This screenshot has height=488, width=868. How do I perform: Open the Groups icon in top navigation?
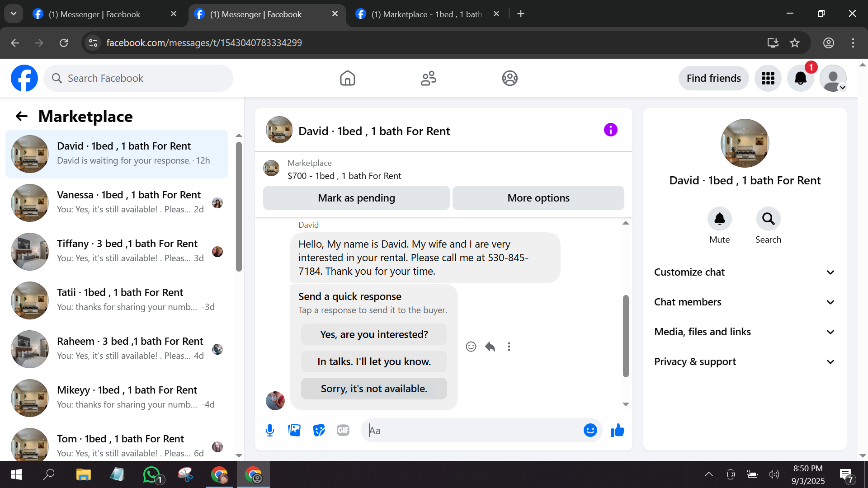pyautogui.click(x=509, y=78)
